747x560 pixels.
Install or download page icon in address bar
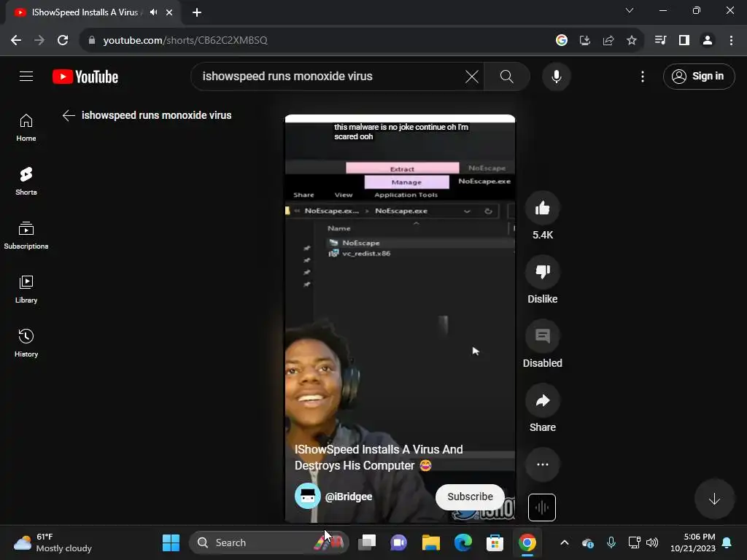point(584,41)
